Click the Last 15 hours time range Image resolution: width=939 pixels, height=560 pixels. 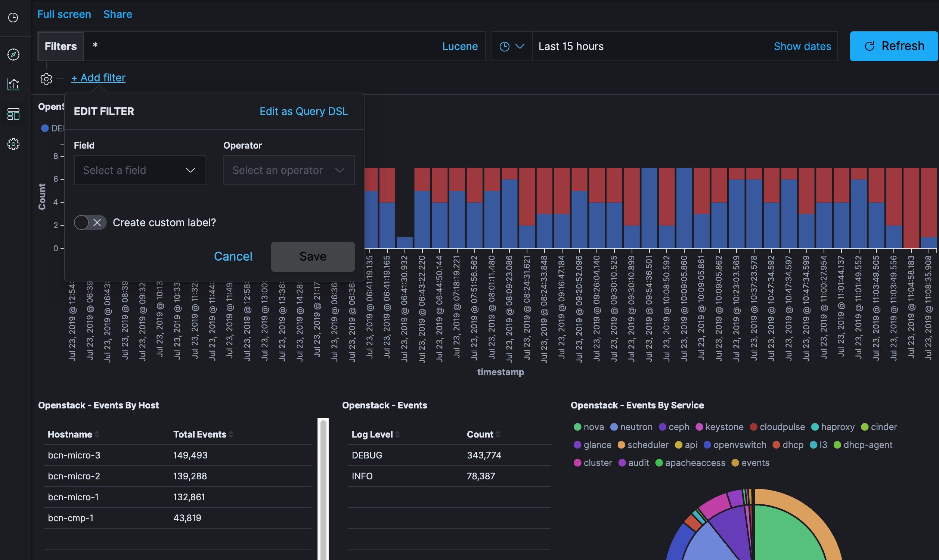(x=571, y=46)
